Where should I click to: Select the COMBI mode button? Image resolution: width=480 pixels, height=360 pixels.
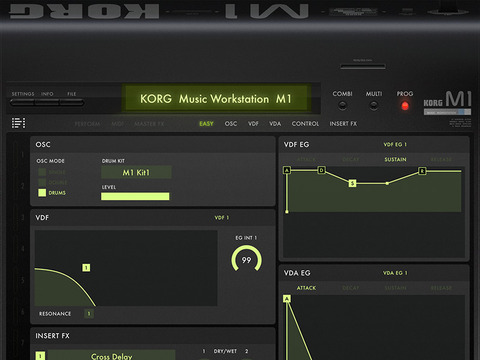tap(342, 106)
